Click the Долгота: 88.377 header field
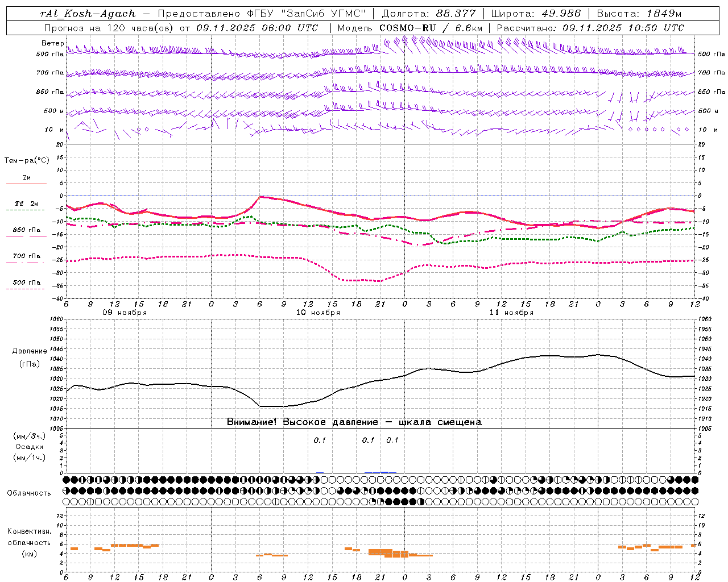Viewport: 728px width, 582px height. coord(429,14)
